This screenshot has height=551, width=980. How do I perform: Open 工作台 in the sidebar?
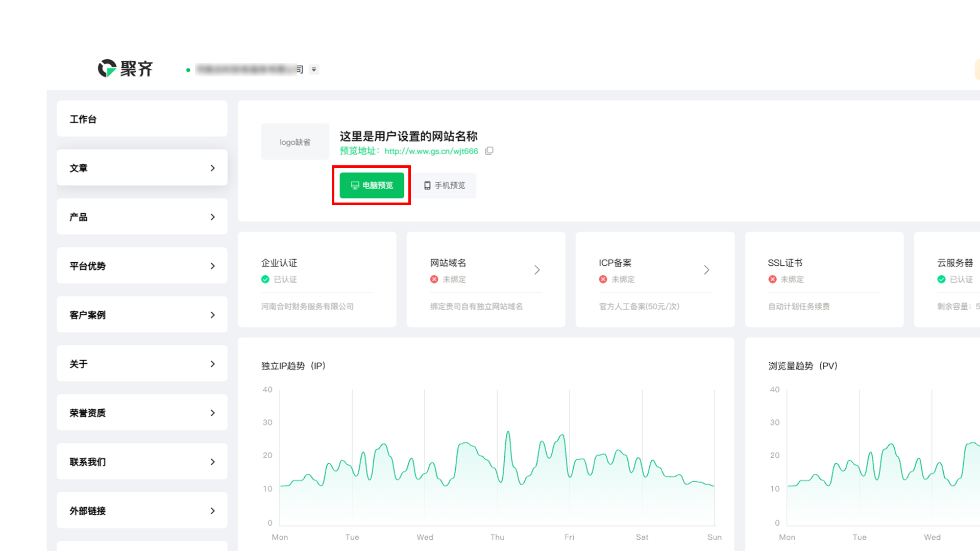pos(142,119)
